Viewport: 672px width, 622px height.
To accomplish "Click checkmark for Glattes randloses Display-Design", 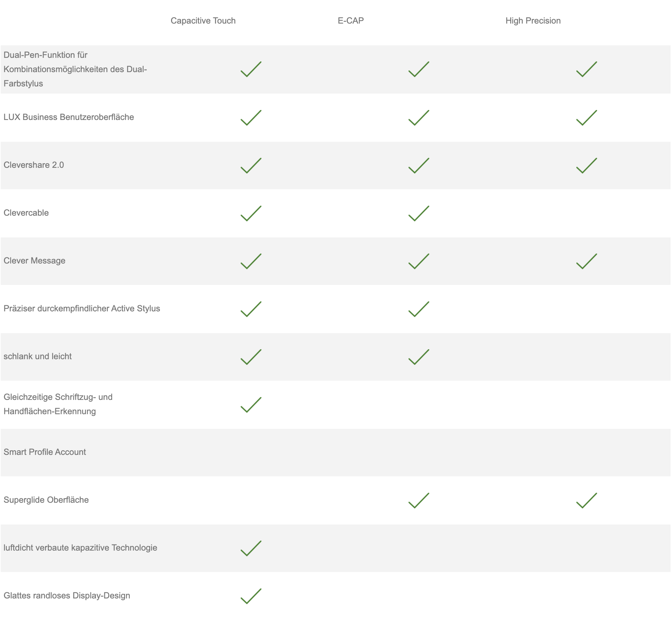I will point(251,596).
